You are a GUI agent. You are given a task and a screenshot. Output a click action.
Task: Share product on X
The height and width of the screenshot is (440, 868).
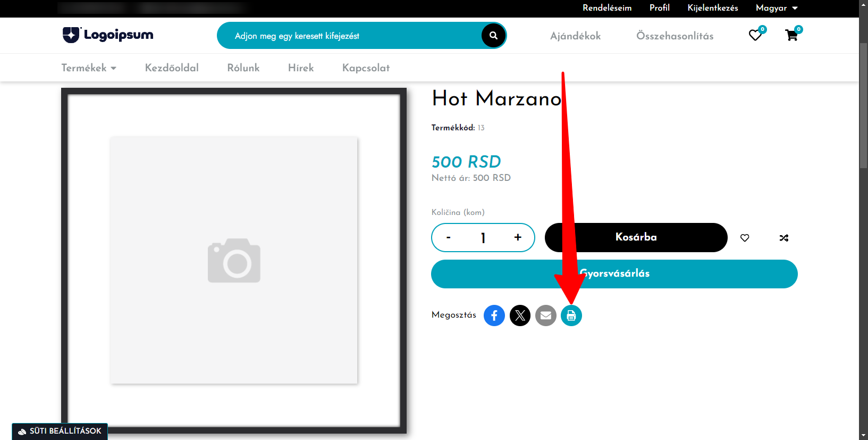pos(520,316)
